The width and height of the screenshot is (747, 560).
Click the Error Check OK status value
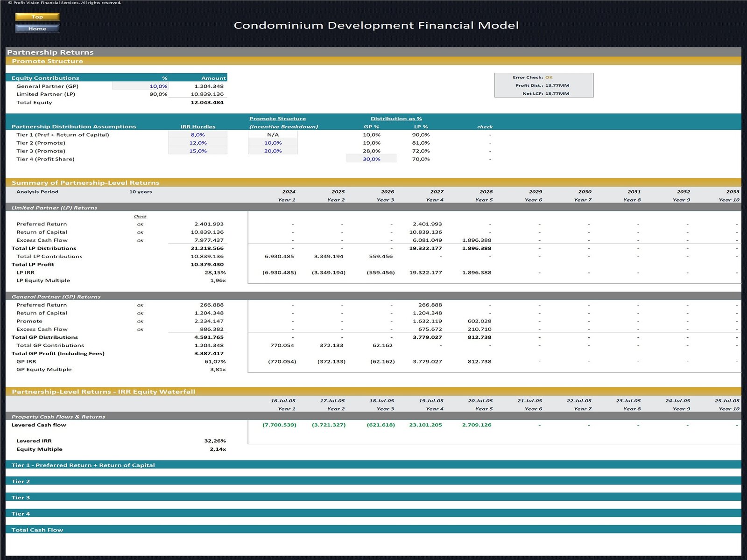(x=549, y=77)
